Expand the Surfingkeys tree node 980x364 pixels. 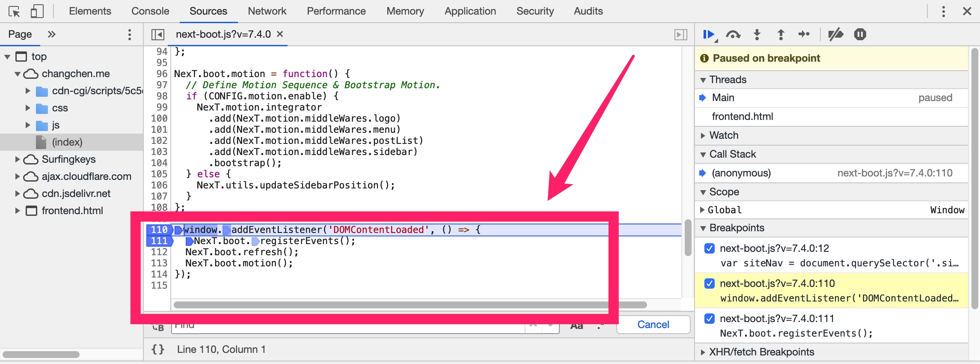18,159
